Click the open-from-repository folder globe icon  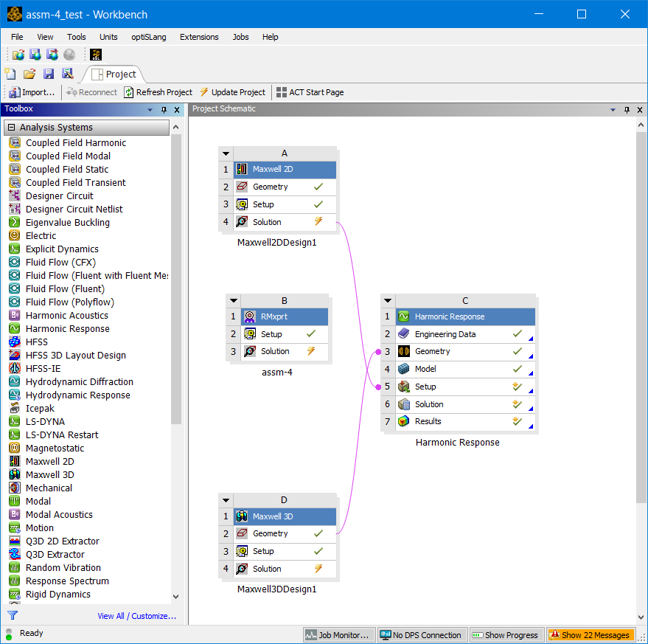coord(18,55)
